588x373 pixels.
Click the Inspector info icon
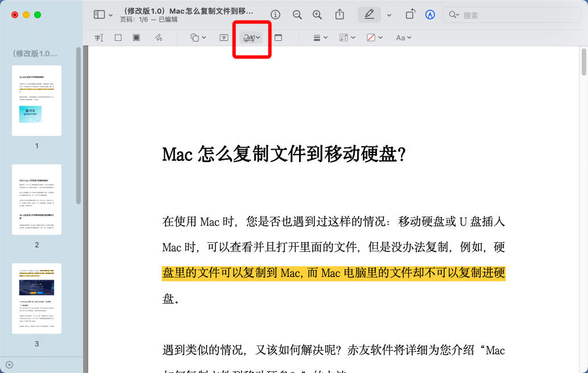point(276,15)
